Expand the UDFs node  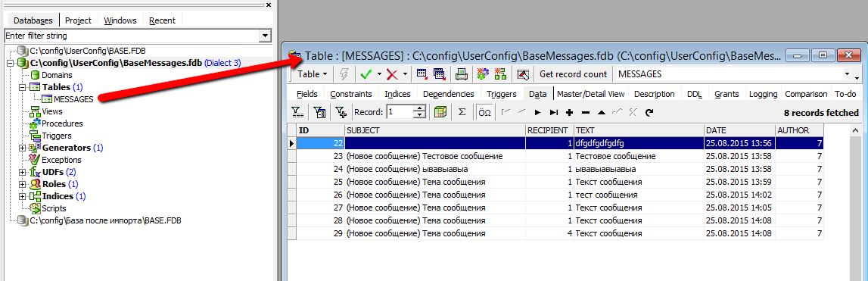tap(22, 173)
